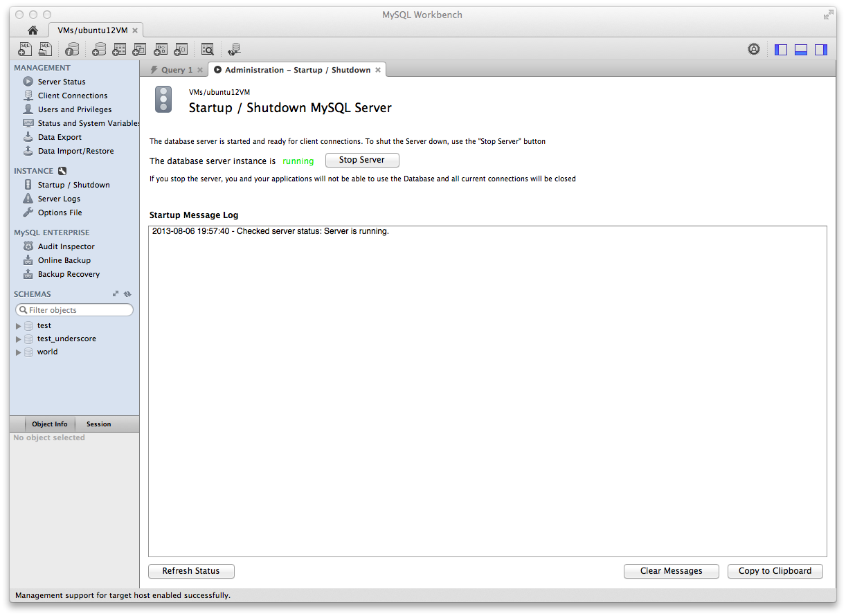The width and height of the screenshot is (846, 616).
Task: Click the create new table icon
Action: coord(119,49)
